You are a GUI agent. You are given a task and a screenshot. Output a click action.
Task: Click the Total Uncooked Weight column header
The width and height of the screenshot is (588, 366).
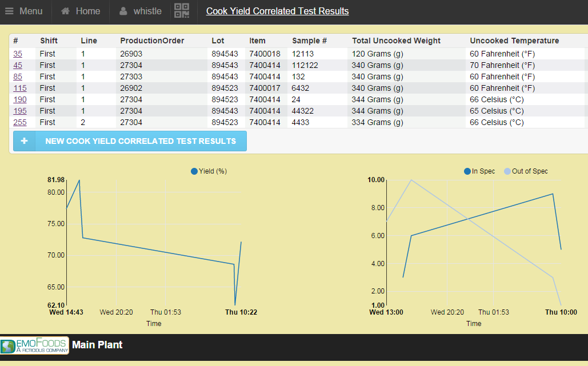click(396, 41)
